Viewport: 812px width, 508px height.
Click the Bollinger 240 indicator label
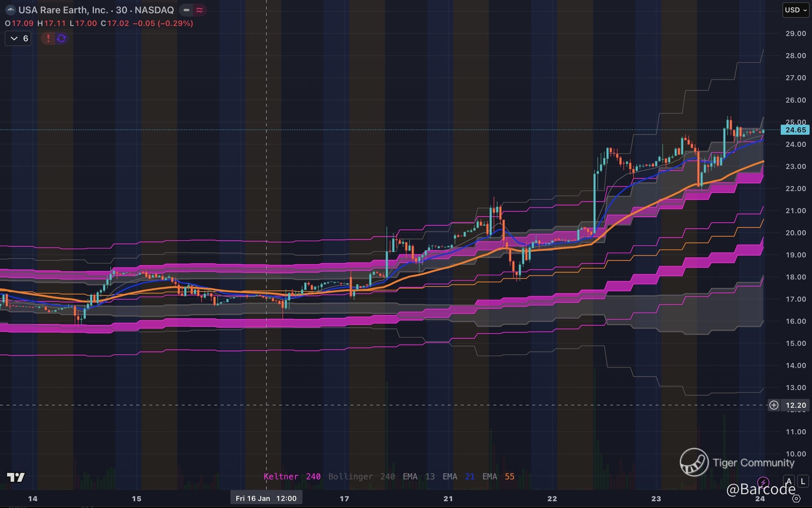(361, 476)
